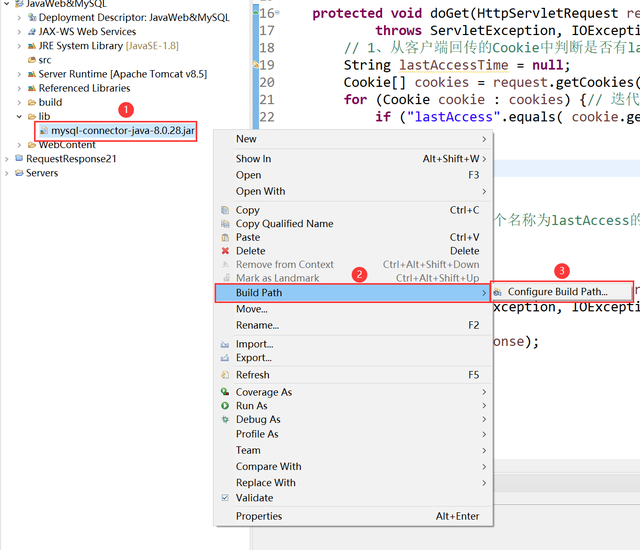Image resolution: width=640 pixels, height=550 pixels.
Task: Toggle the fold marker at line 16
Action: point(277,13)
